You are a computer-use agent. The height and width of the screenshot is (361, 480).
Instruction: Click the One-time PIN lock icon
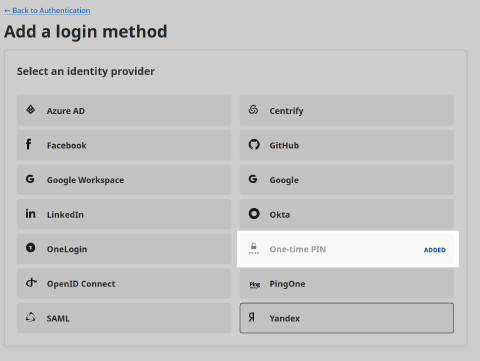[254, 248]
